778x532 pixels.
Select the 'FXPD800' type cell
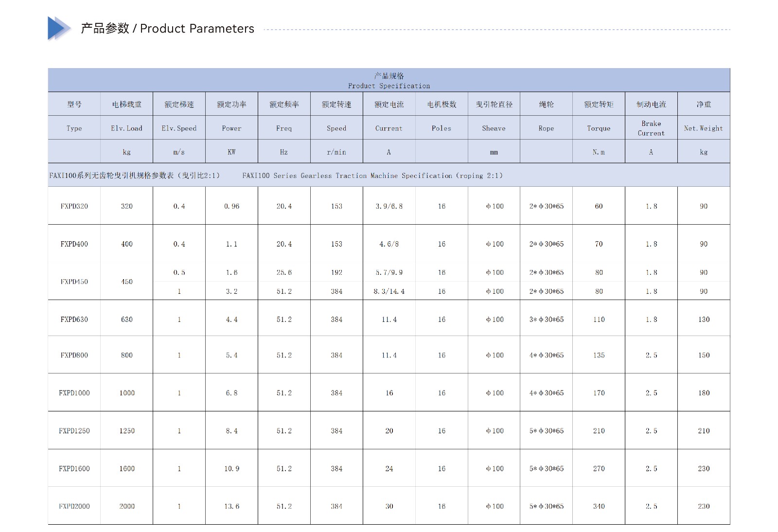coord(74,355)
